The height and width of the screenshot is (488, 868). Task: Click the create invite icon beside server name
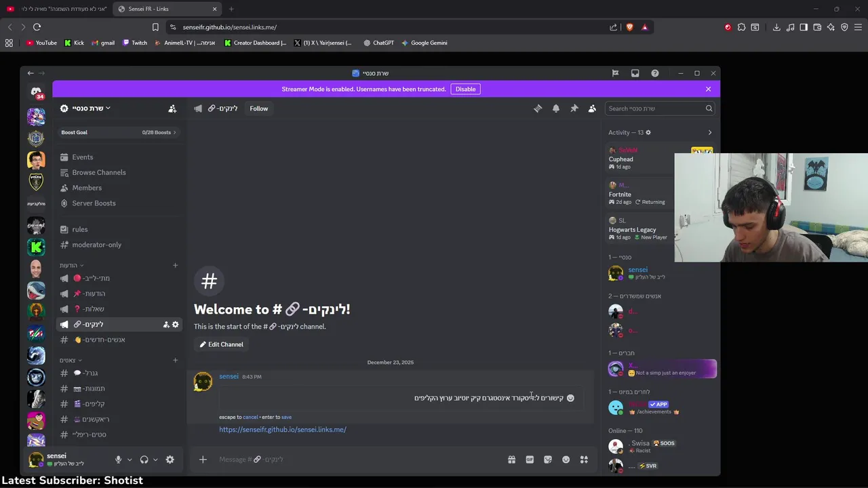click(x=172, y=108)
